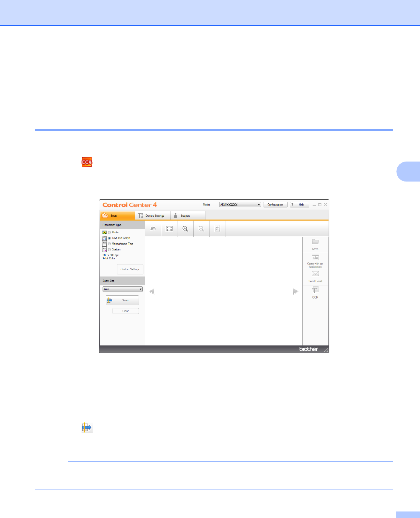The width and height of the screenshot is (420, 518).
Task: Click the "300 x 300 dpi" resolution text
Action: tap(110, 255)
